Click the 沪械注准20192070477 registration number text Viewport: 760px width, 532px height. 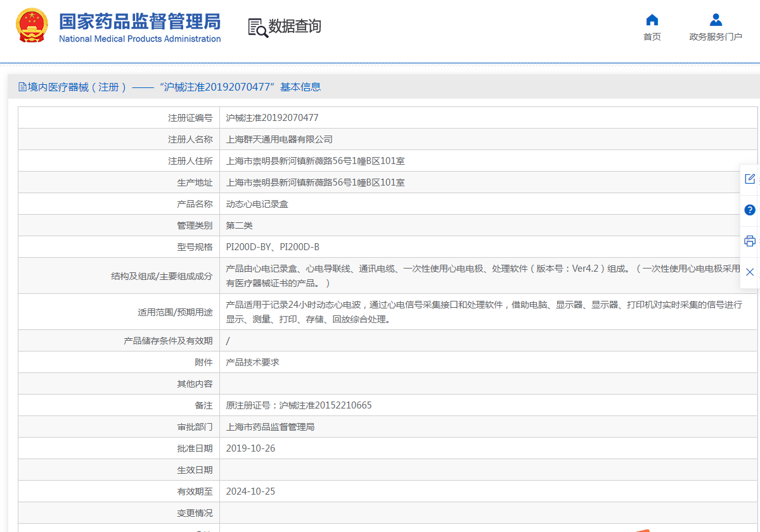click(x=273, y=117)
